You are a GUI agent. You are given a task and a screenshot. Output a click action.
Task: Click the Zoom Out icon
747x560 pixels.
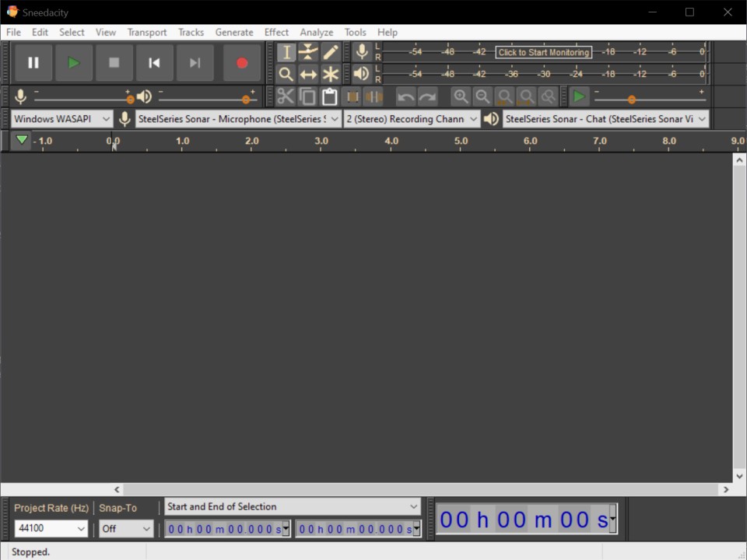tap(482, 96)
